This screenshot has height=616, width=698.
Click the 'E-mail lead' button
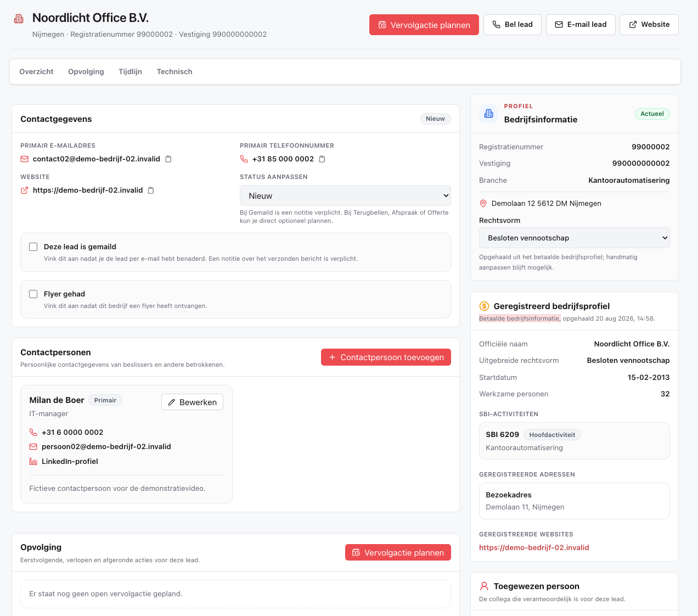[581, 25]
